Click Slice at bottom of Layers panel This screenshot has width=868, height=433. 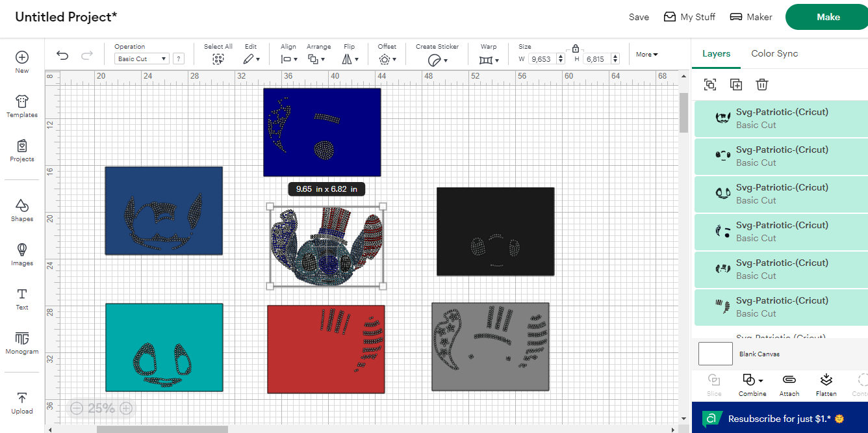714,384
